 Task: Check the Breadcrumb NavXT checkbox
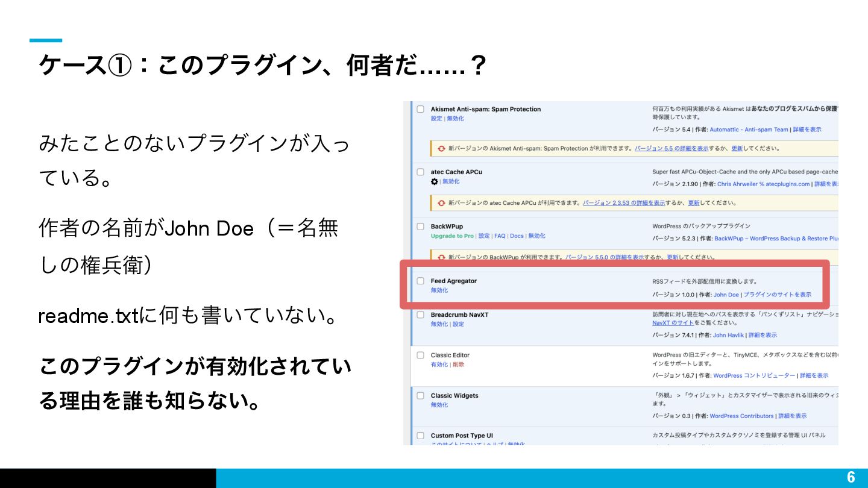421,314
